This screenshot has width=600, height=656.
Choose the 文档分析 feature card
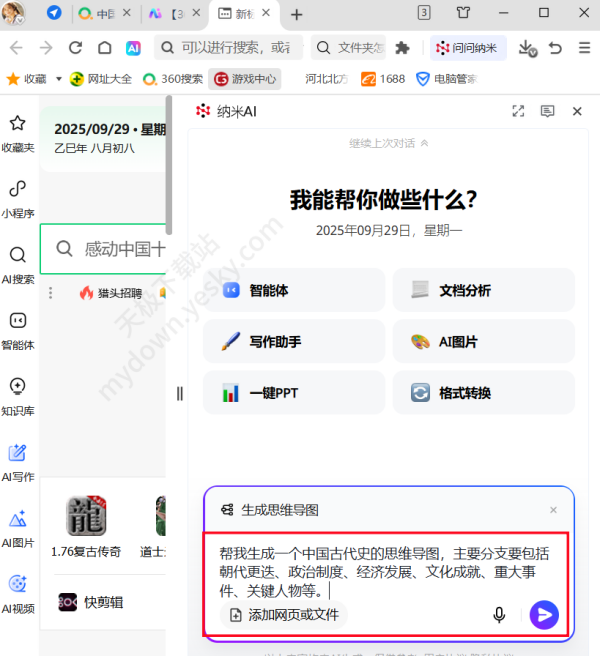(x=483, y=291)
